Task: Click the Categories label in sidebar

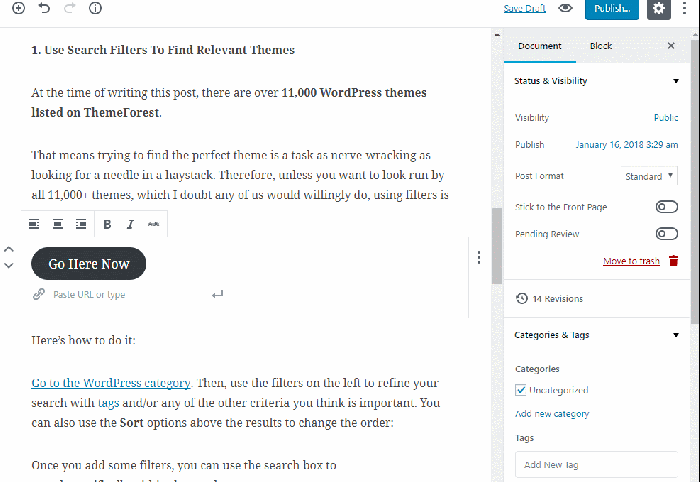Action: (x=537, y=369)
